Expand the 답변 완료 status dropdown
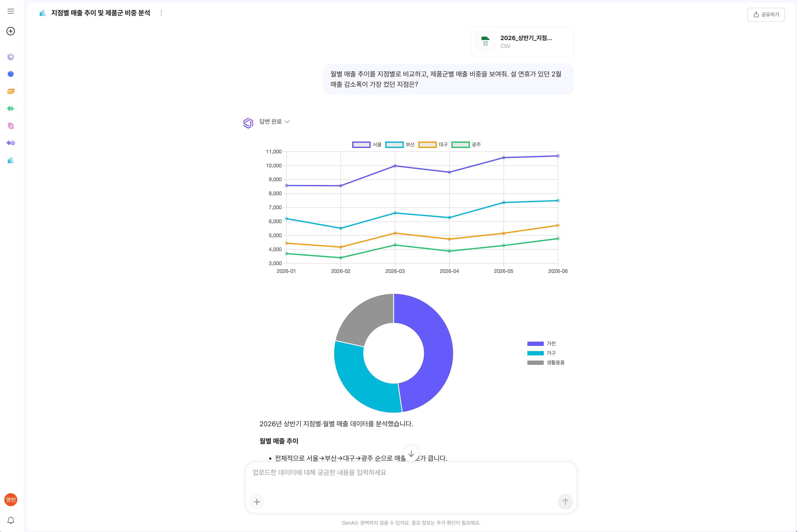797x532 pixels. pos(274,121)
